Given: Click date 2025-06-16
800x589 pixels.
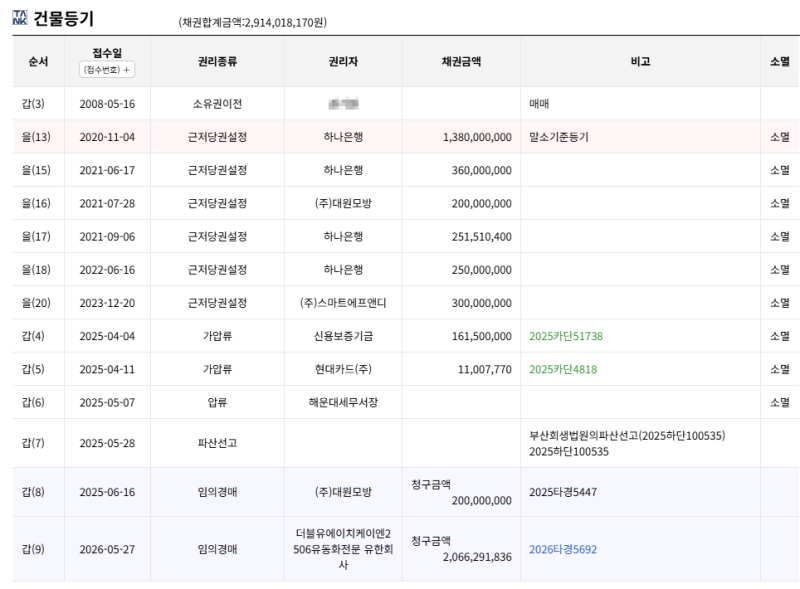Looking at the screenshot, I should pos(107,493).
